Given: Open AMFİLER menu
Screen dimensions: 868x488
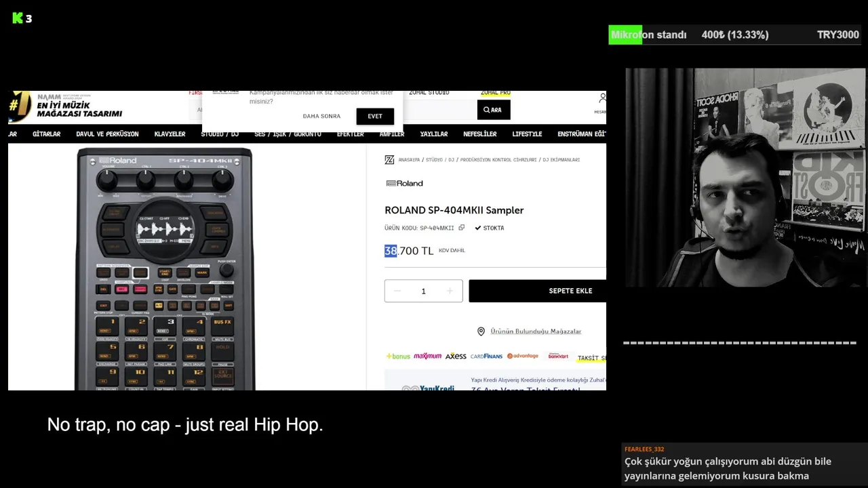Looking at the screenshot, I should coord(392,134).
